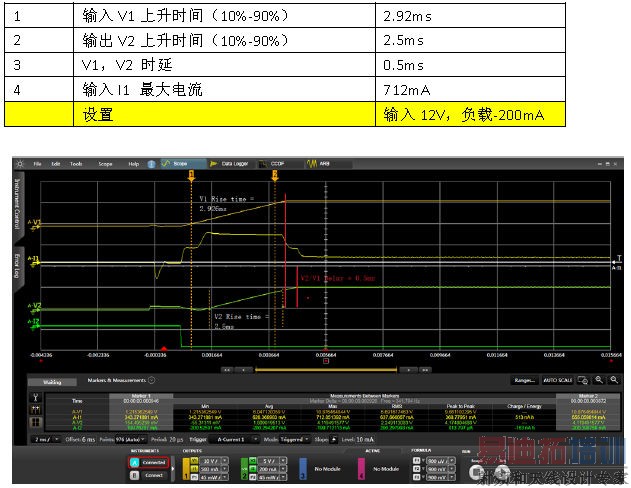The width and height of the screenshot is (631, 488).
Task: Toggle the trigger Slope button
Action: tap(334, 439)
